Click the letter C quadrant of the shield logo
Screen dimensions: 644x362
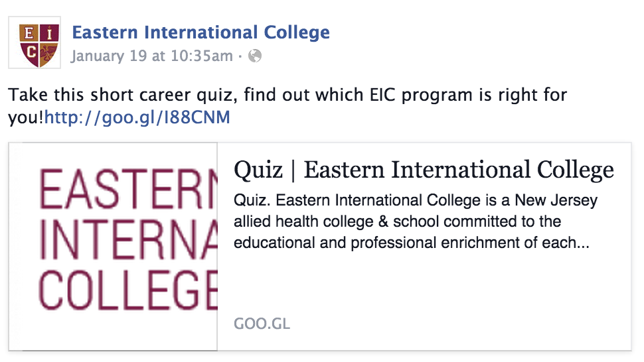pyautogui.click(x=31, y=53)
